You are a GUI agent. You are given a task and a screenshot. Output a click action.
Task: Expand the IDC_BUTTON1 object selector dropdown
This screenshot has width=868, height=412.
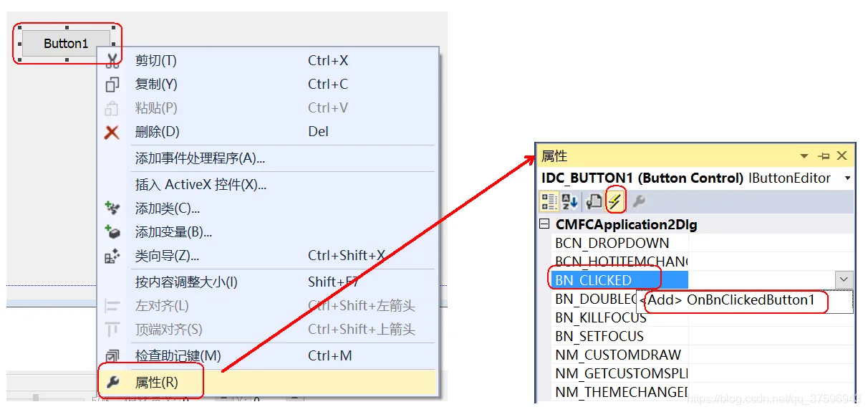[x=848, y=178]
